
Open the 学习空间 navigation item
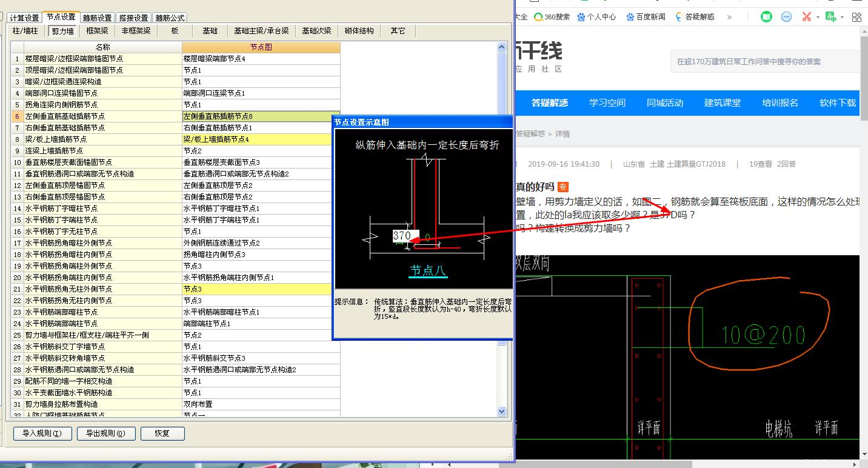pyautogui.click(x=607, y=103)
